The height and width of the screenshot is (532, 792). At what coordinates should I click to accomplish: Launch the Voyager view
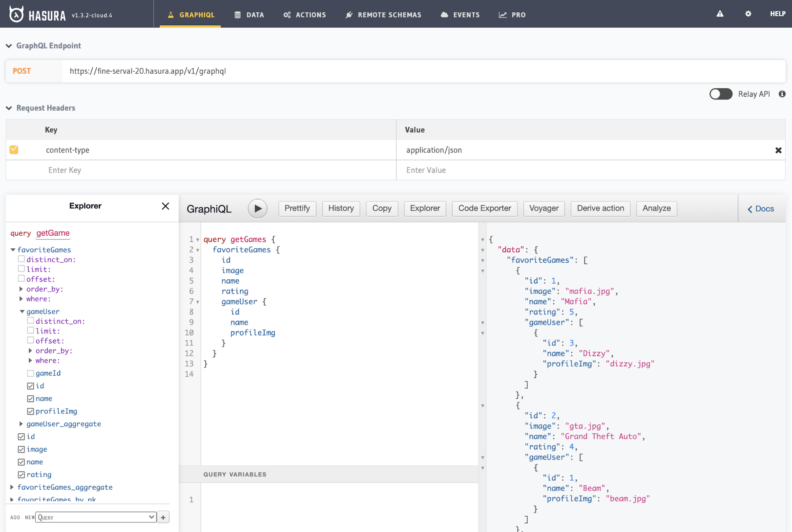544,208
